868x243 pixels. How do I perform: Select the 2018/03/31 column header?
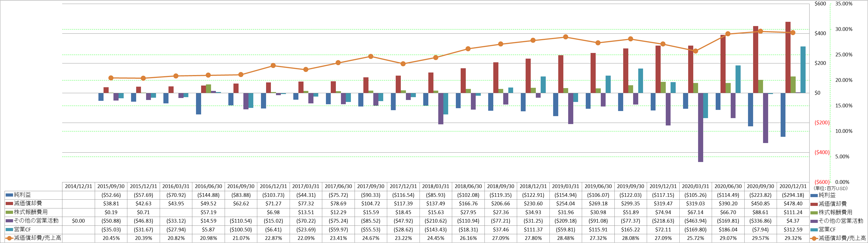pyautogui.click(x=436, y=186)
